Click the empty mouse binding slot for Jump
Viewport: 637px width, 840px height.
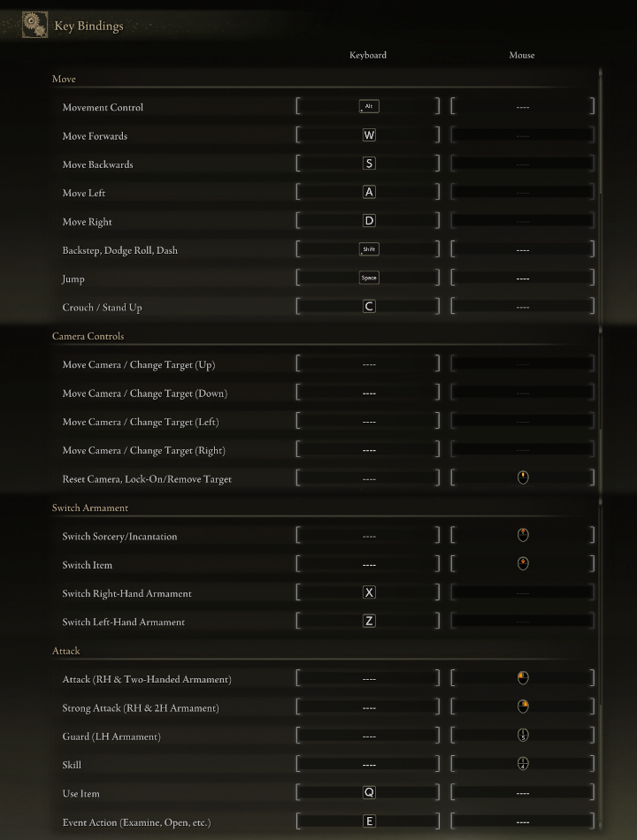point(523,279)
